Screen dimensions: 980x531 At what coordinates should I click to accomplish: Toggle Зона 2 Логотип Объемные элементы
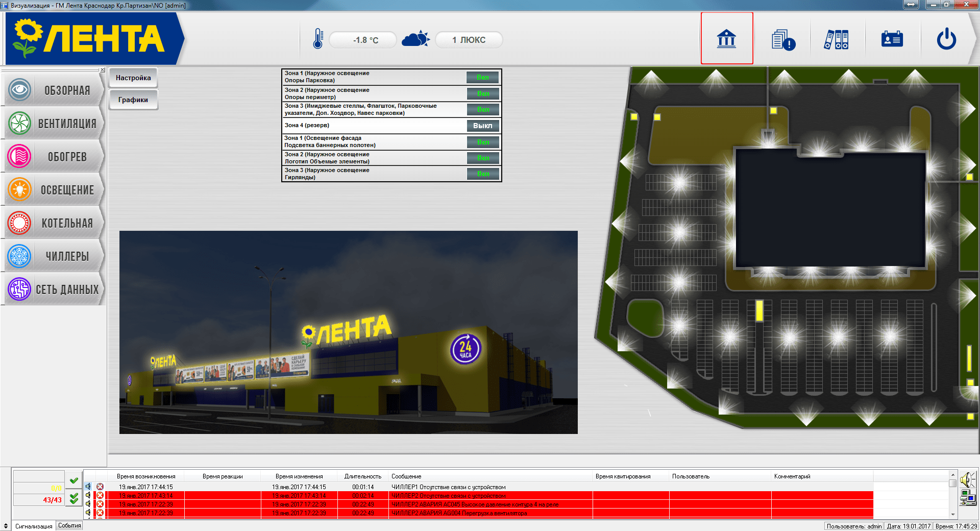tap(483, 158)
